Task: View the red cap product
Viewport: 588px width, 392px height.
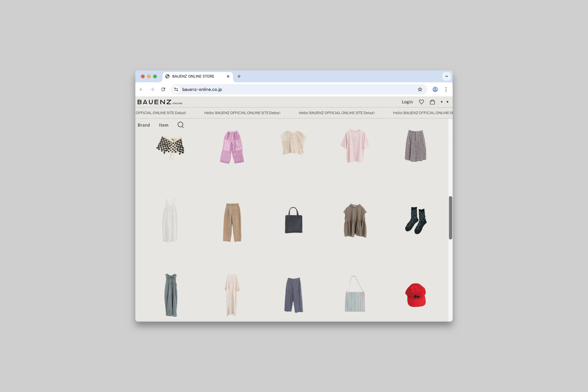Action: [416, 295]
